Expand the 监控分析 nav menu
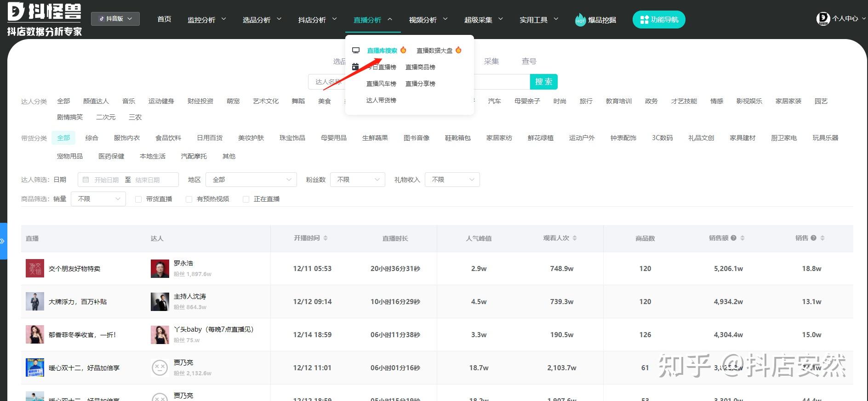The image size is (868, 401). click(207, 20)
